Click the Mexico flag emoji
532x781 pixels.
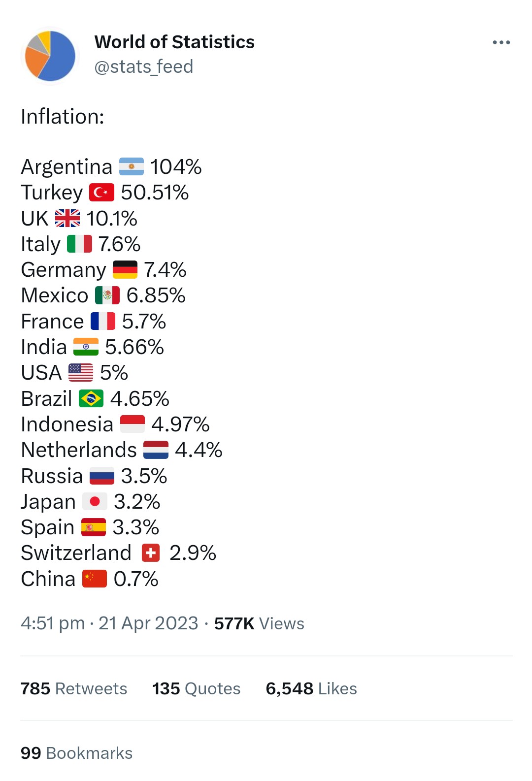click(107, 295)
